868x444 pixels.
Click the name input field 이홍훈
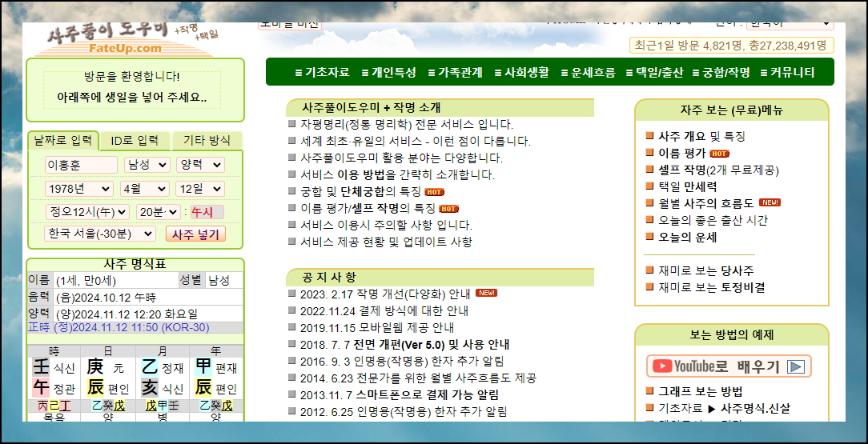(x=82, y=165)
